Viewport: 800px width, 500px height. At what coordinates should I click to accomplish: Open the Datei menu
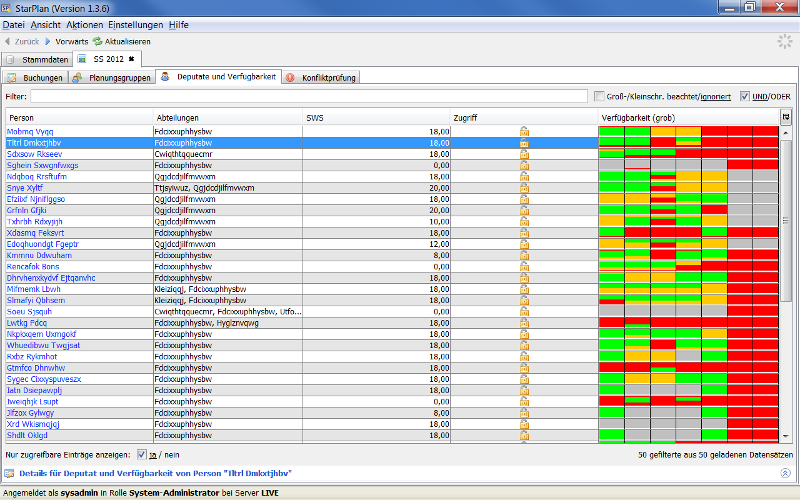click(13, 24)
